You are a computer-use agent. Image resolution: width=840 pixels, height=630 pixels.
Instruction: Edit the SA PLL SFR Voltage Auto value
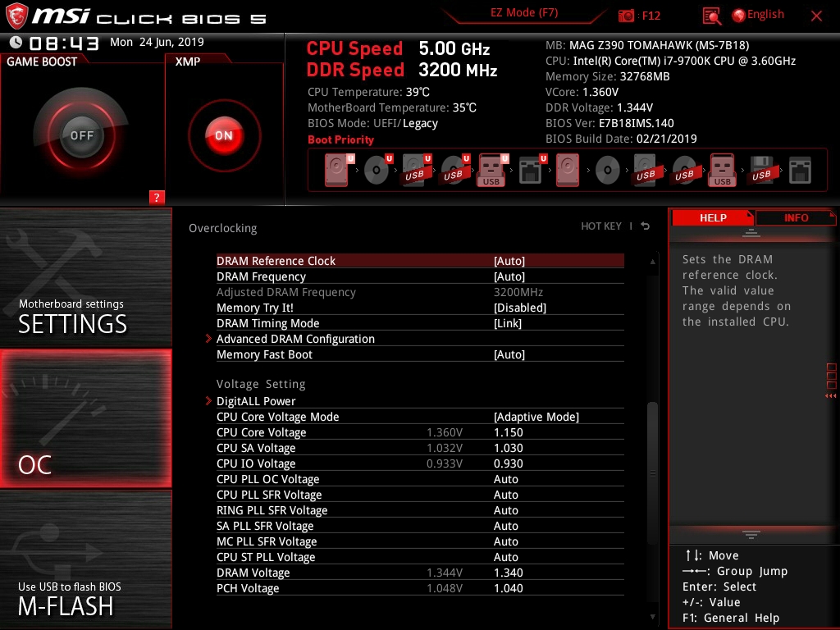pyautogui.click(x=505, y=526)
